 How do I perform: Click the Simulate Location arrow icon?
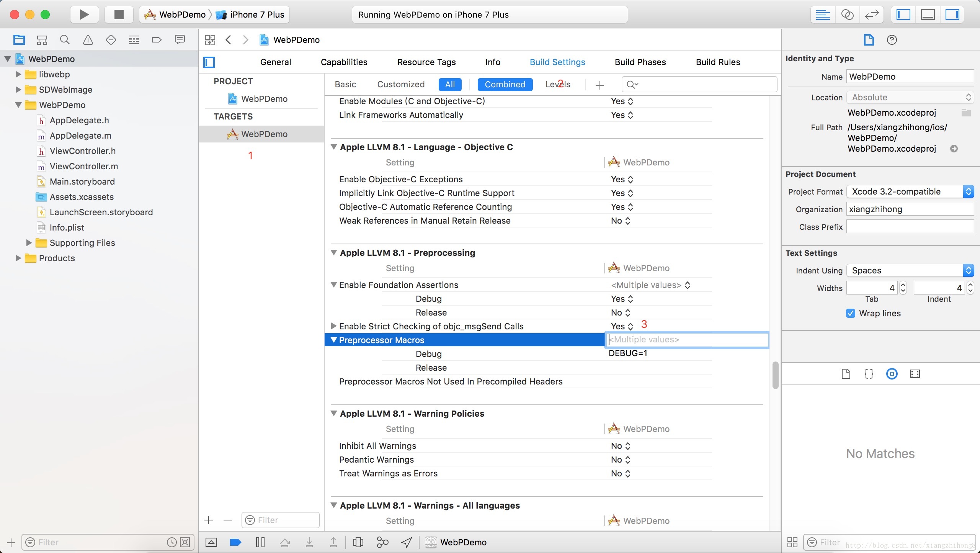tap(407, 542)
